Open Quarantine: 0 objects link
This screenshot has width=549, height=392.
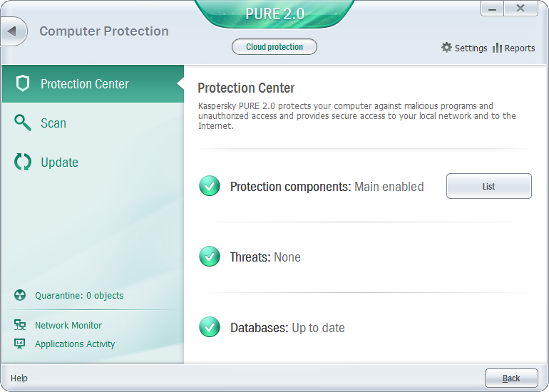click(x=79, y=295)
